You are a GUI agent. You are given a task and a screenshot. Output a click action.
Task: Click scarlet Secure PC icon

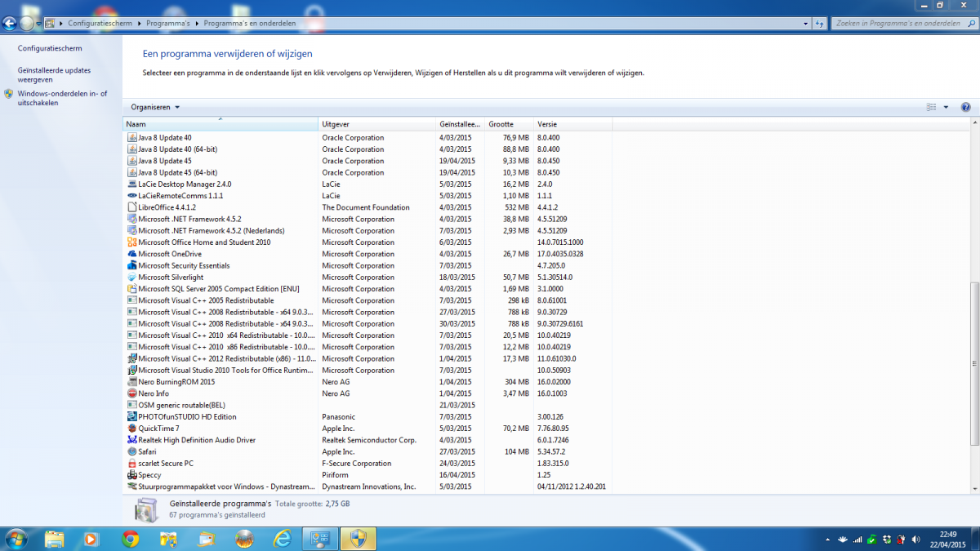coord(132,464)
